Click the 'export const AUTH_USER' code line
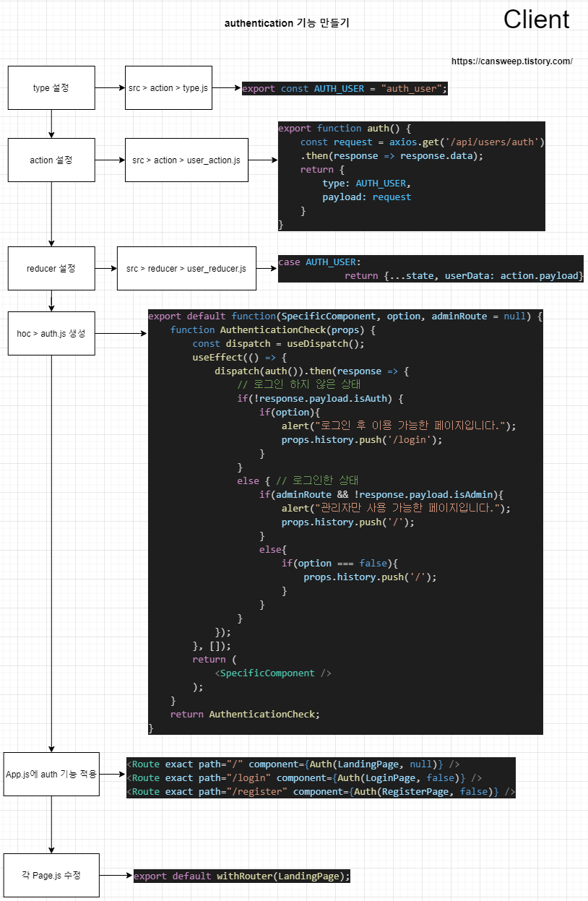588x901 pixels. tap(345, 88)
